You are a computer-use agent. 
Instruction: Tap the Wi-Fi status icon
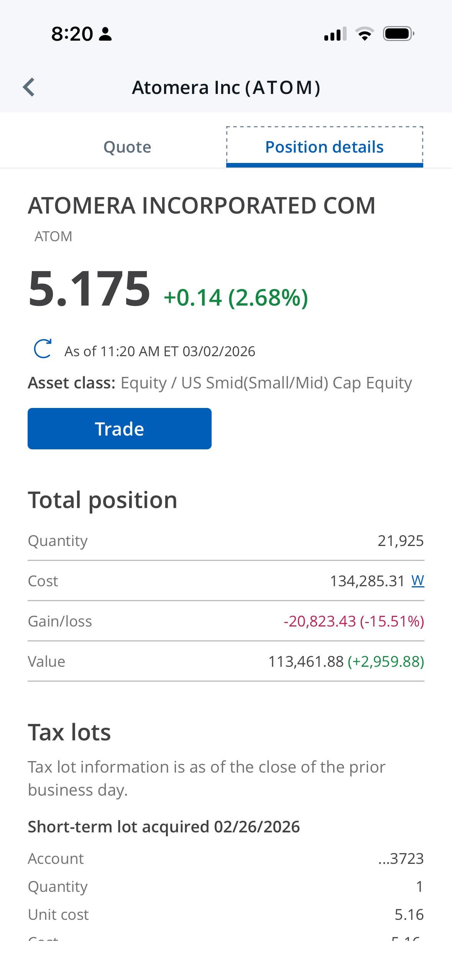(x=365, y=34)
